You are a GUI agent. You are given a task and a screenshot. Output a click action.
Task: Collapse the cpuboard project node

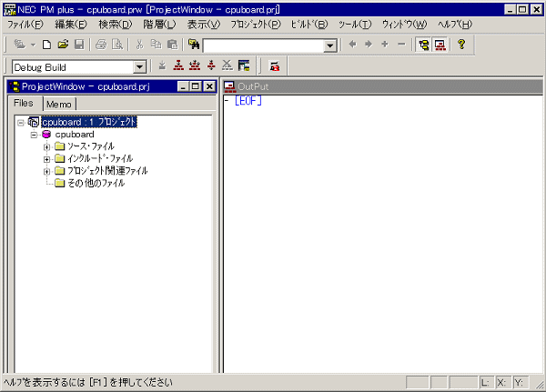coord(34,136)
